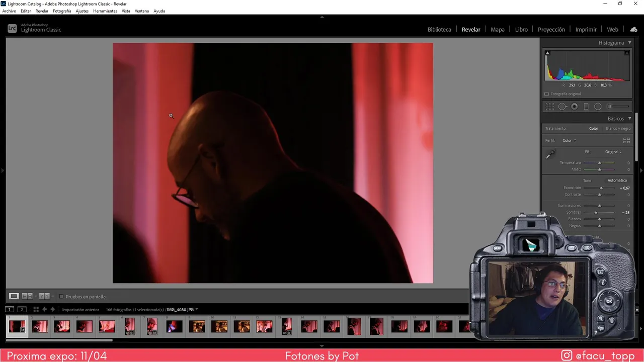Click the YY before/after view icon
The width and height of the screenshot is (644, 362).
tap(44, 296)
